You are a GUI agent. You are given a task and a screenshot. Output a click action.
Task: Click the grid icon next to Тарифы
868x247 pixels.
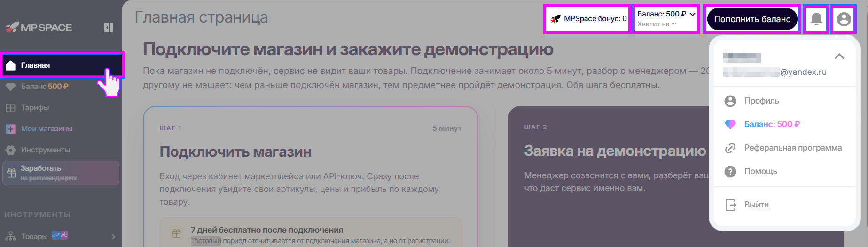pyautogui.click(x=10, y=108)
